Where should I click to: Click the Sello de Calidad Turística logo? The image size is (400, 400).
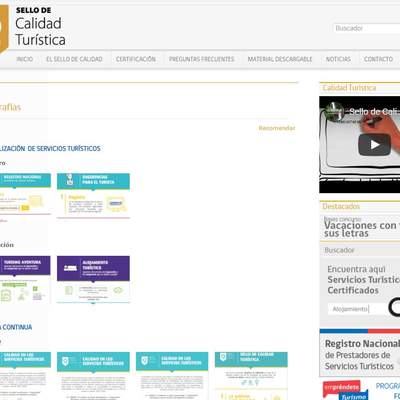click(x=33, y=28)
